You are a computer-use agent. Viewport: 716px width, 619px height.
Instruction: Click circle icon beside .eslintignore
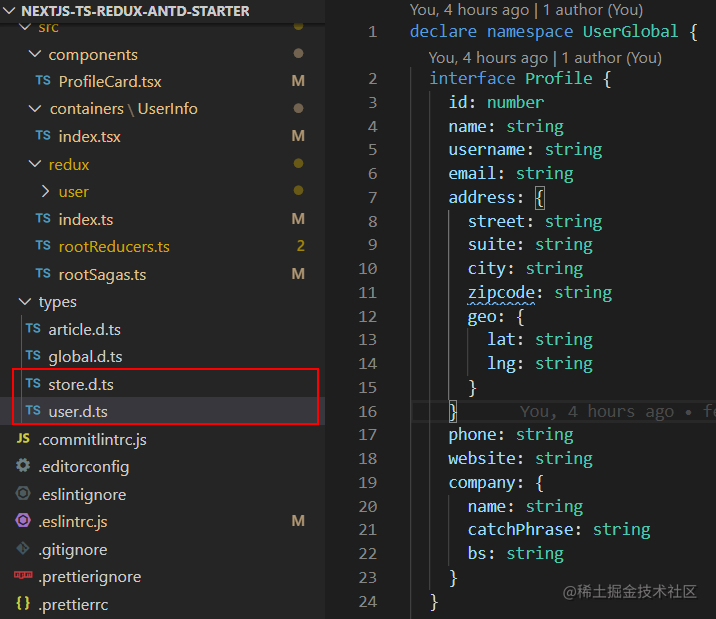point(23,493)
